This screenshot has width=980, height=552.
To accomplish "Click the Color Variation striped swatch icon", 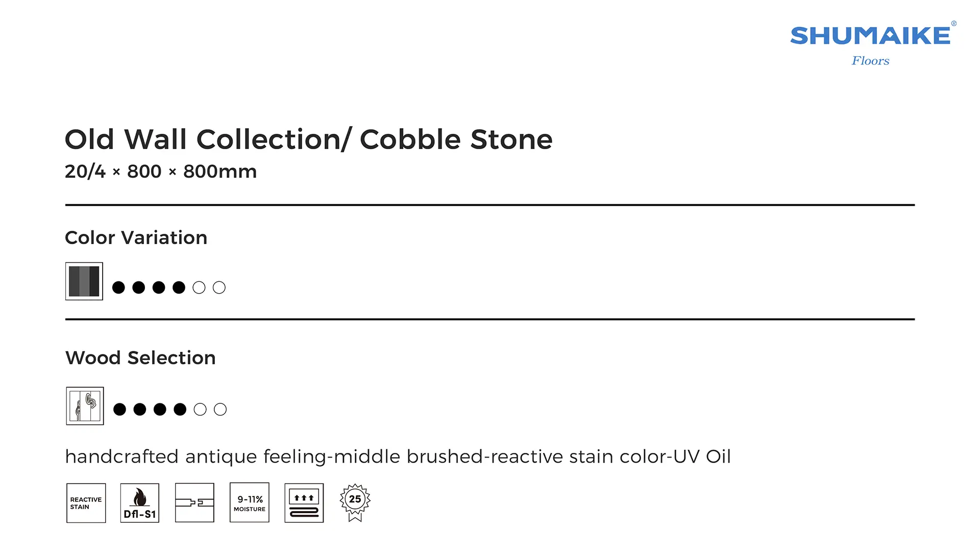I will click(84, 281).
